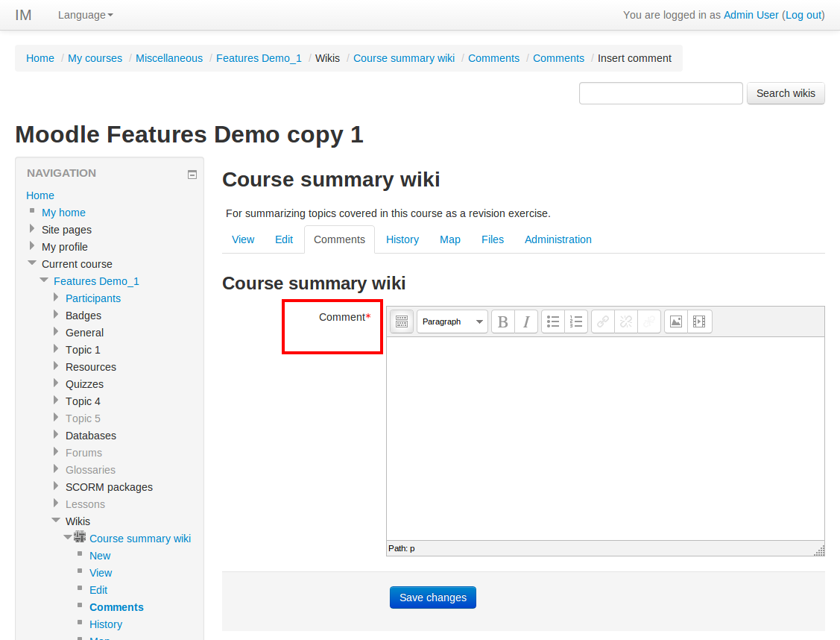Open Miscellaneous breadcrumb link
This screenshot has width=840, height=640.
tap(169, 58)
